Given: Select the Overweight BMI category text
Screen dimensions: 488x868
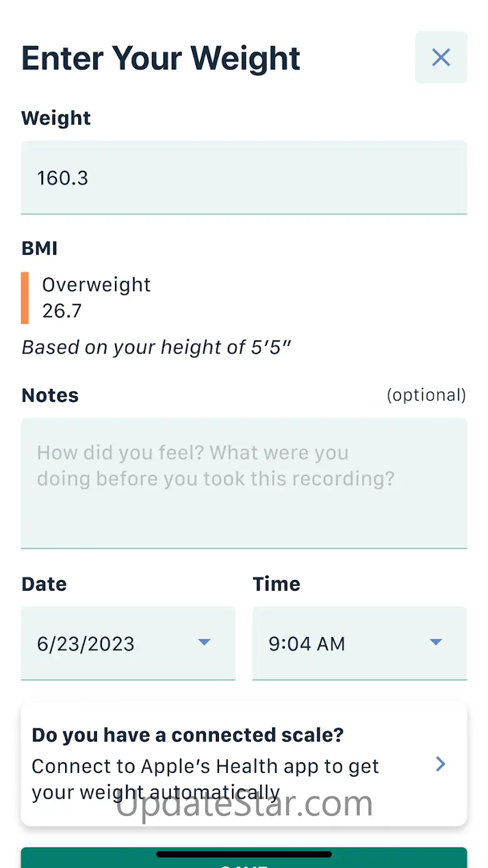Looking at the screenshot, I should [x=96, y=285].
